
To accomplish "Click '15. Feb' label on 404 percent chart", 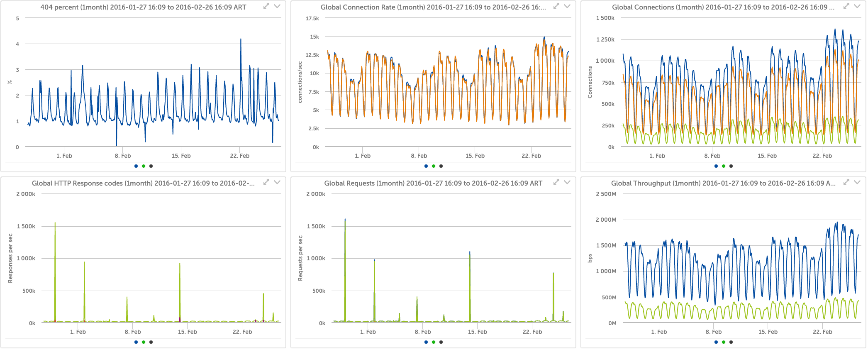I will pyautogui.click(x=181, y=156).
